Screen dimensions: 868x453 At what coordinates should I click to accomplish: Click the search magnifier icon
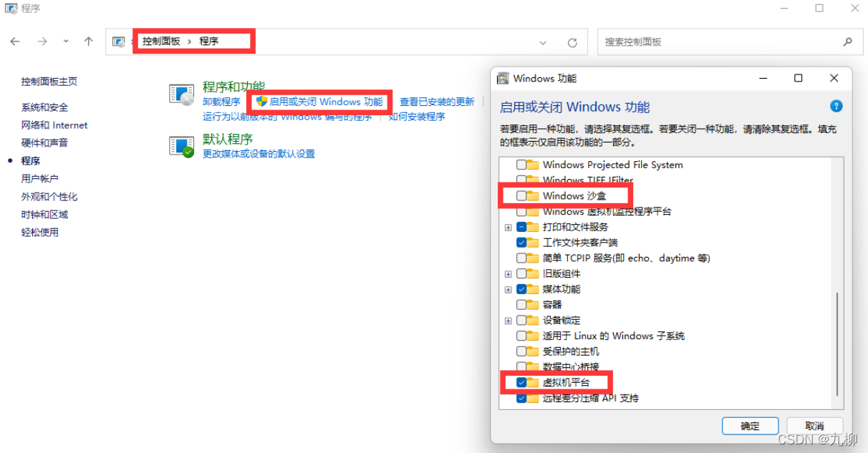(x=848, y=42)
